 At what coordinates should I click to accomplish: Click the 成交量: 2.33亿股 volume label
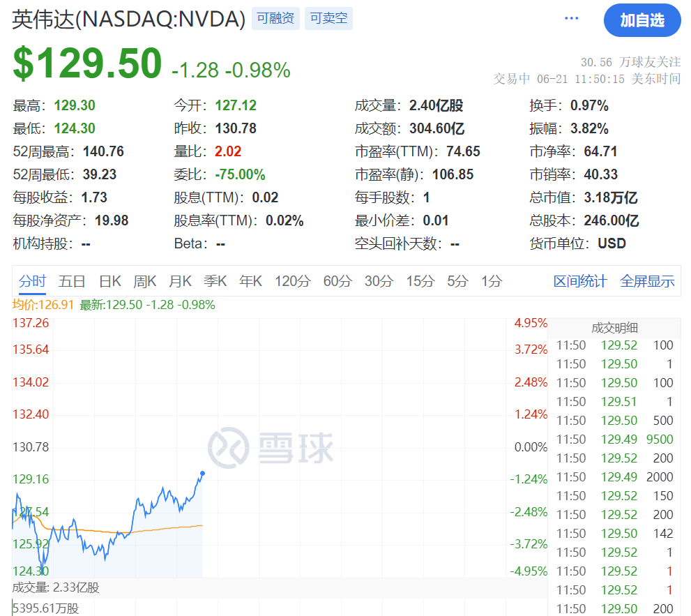coord(56,587)
